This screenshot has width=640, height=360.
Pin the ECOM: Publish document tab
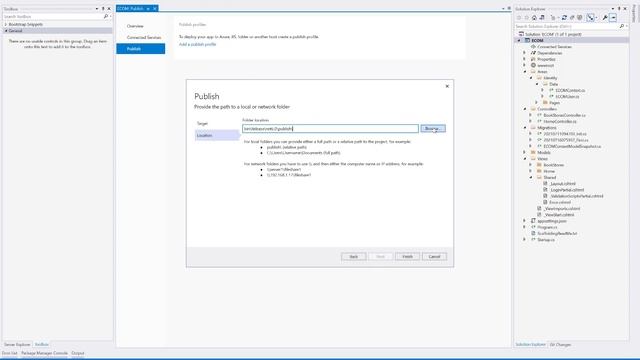tap(148, 9)
